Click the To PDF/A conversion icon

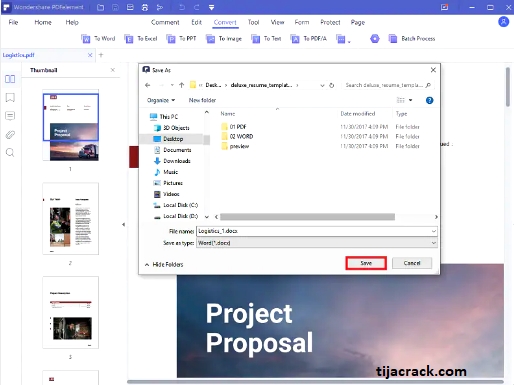tap(295, 39)
